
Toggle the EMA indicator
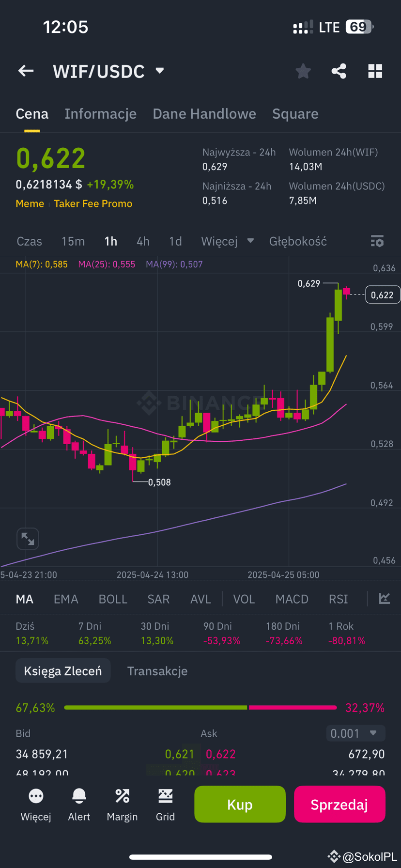click(66, 599)
